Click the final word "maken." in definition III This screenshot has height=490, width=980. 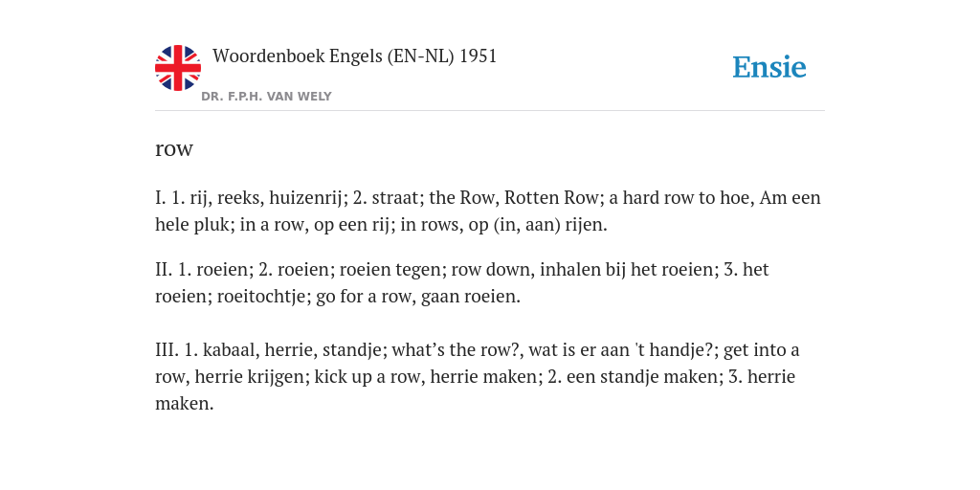coord(185,404)
